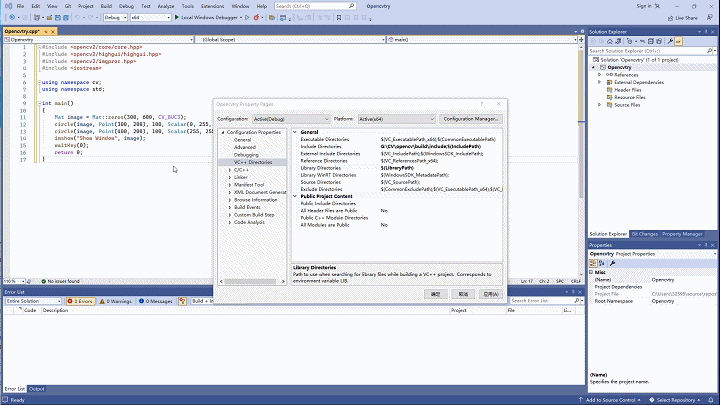Open Entire Solution scope dropdown

click(x=33, y=301)
